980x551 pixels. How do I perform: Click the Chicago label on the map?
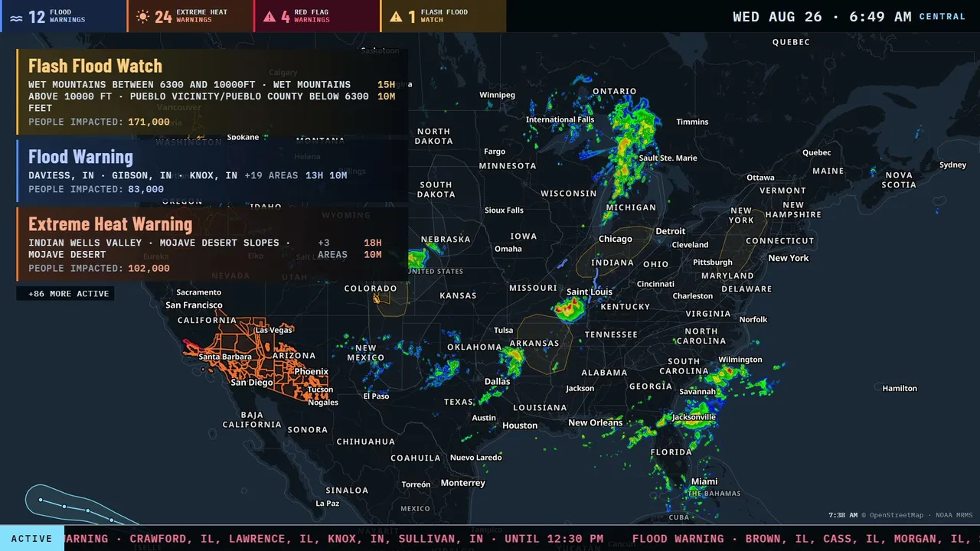(x=616, y=239)
